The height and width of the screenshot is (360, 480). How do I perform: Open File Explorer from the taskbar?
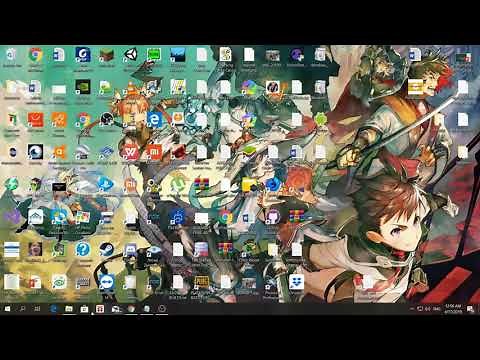69,309
